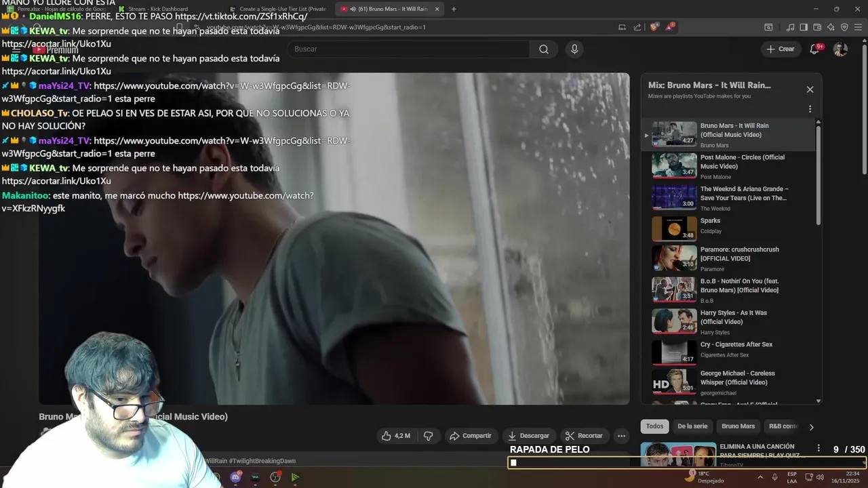Play Post Malone - Circles from the mix

(728, 166)
